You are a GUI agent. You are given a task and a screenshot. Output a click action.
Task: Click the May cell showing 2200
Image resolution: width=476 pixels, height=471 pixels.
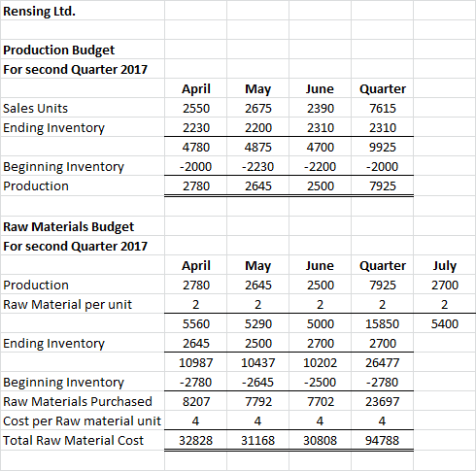(x=258, y=128)
